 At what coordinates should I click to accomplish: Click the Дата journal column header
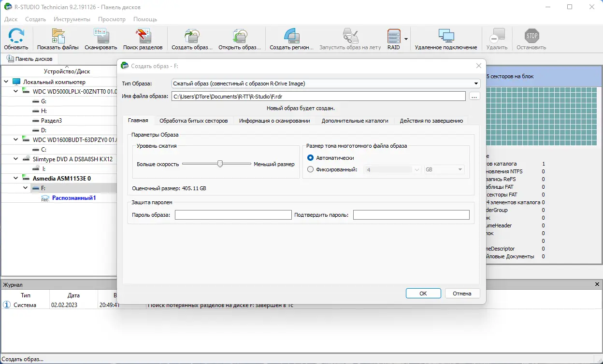point(73,295)
